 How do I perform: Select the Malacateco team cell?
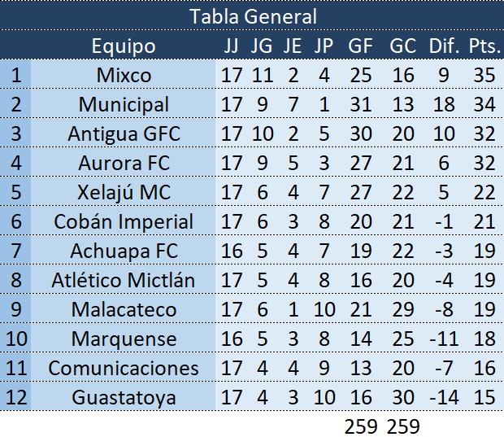[x=124, y=310]
